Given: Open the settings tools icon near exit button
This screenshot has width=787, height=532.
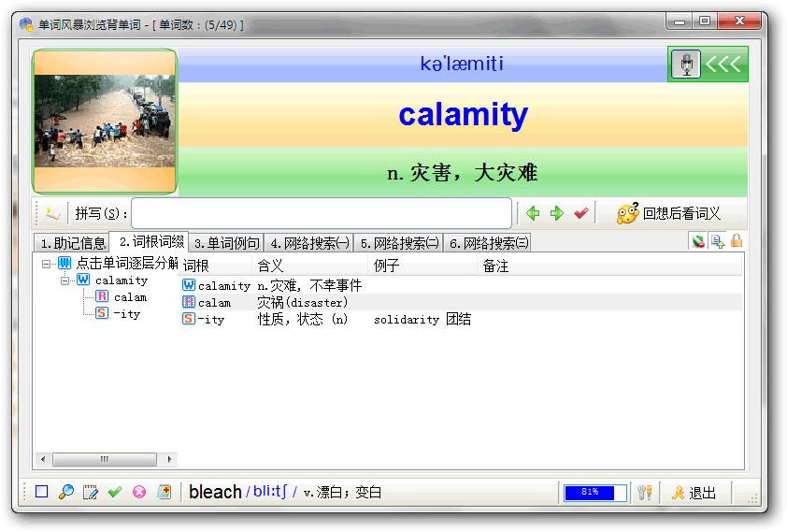Looking at the screenshot, I should point(644,493).
